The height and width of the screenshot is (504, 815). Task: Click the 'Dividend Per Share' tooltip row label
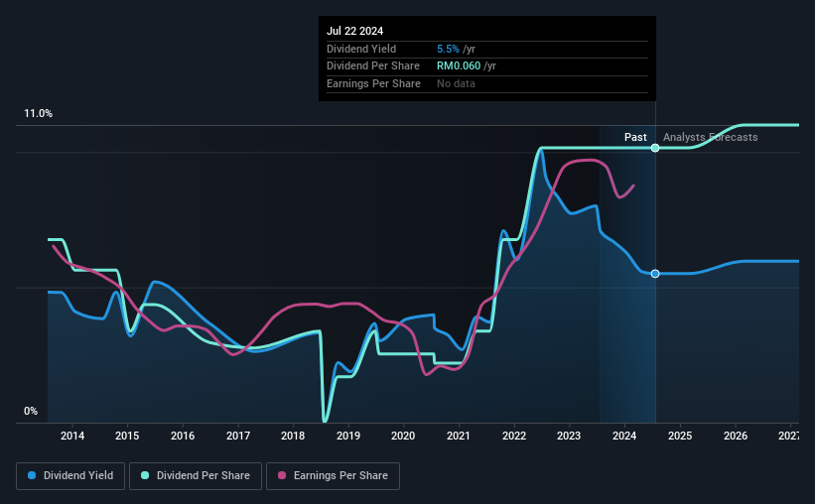click(x=373, y=66)
